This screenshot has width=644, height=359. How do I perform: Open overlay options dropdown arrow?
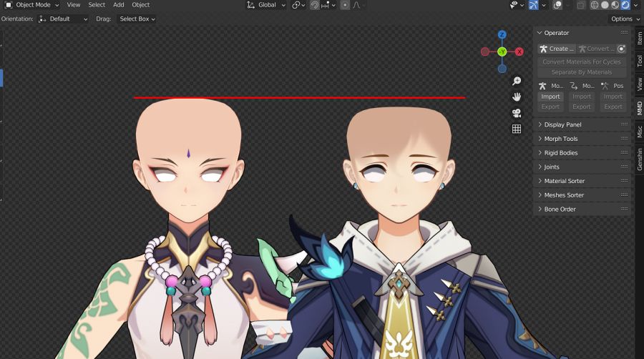567,5
